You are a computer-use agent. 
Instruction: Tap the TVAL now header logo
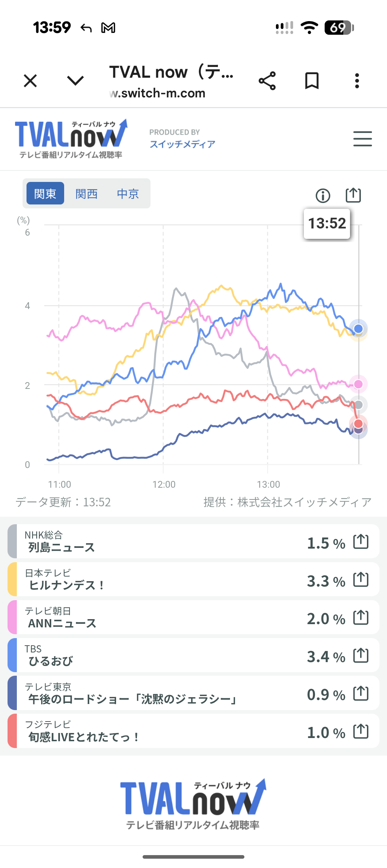point(71,139)
